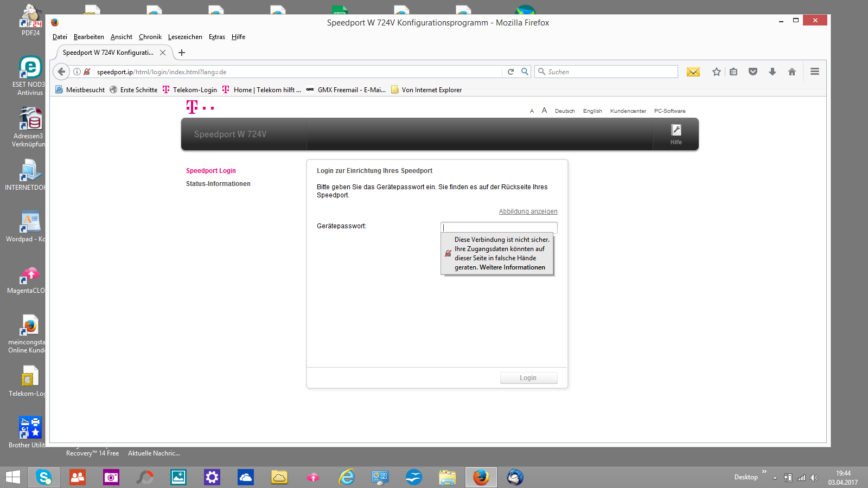This screenshot has width=868, height=488.
Task: Open the Home | Telekom hilft bookmark
Action: 261,90
